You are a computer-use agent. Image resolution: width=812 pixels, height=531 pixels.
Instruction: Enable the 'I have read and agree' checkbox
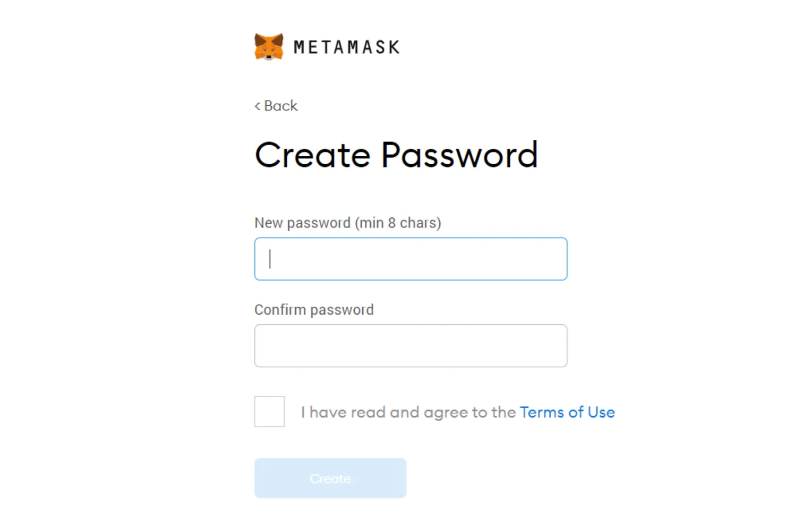269,411
